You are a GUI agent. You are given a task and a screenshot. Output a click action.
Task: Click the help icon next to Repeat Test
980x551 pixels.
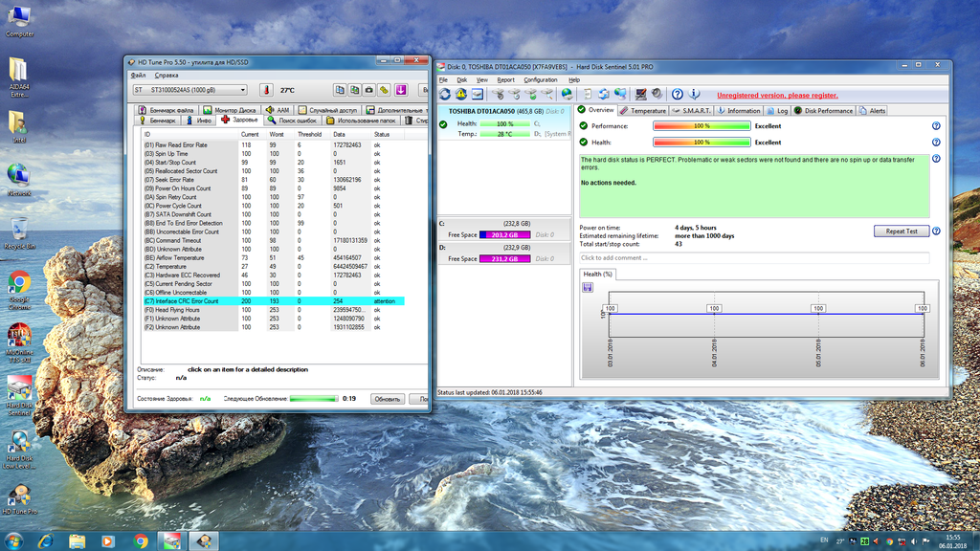(x=935, y=231)
